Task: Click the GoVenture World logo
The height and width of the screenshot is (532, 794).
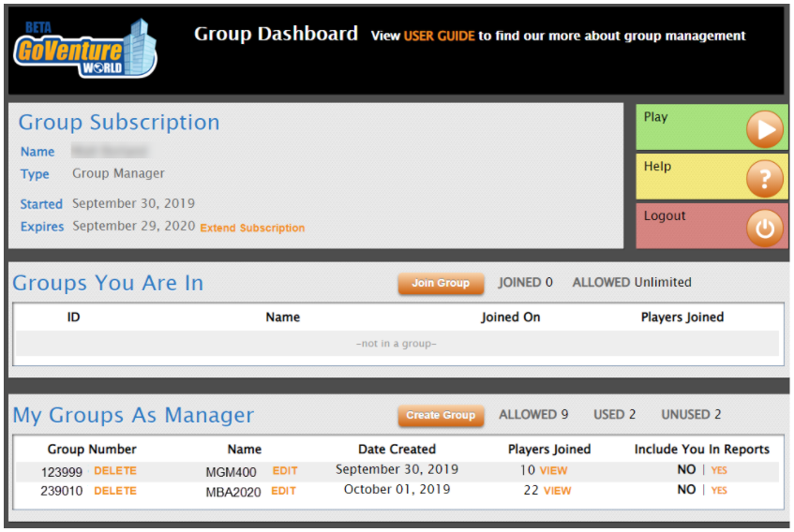Action: point(85,49)
